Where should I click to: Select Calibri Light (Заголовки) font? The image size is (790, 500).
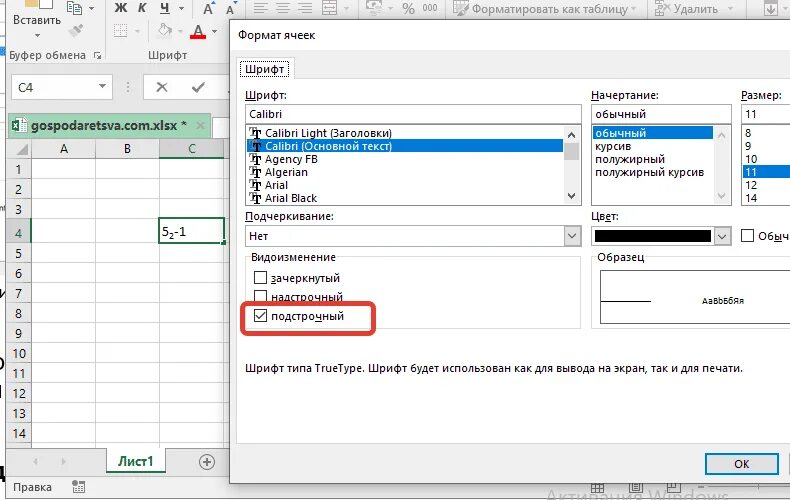coord(328,133)
